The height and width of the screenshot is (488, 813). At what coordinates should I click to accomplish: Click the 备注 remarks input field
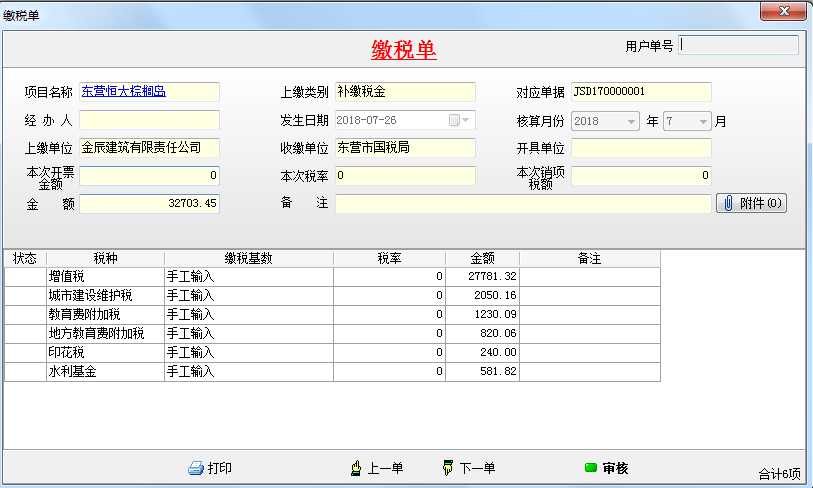(523, 204)
